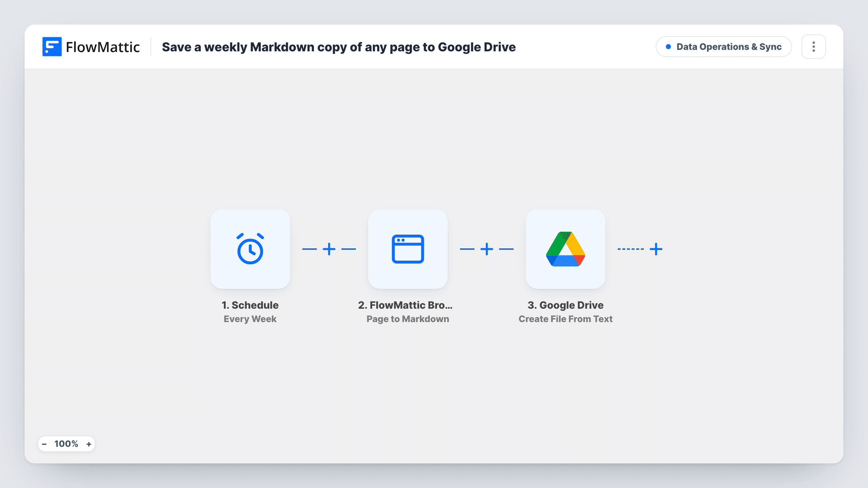The width and height of the screenshot is (868, 488).
Task: Add new step after Google Drive
Action: tap(656, 249)
